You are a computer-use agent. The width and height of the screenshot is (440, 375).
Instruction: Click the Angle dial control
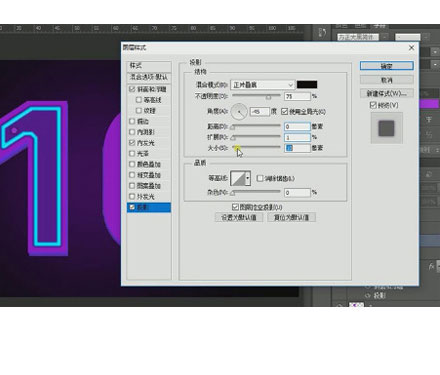coord(239,112)
